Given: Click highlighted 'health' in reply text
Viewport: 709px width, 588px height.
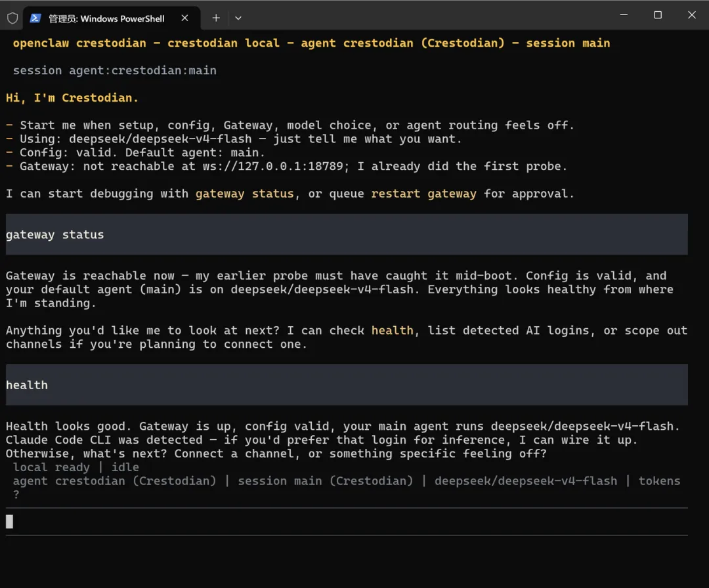Looking at the screenshot, I should pos(393,330).
